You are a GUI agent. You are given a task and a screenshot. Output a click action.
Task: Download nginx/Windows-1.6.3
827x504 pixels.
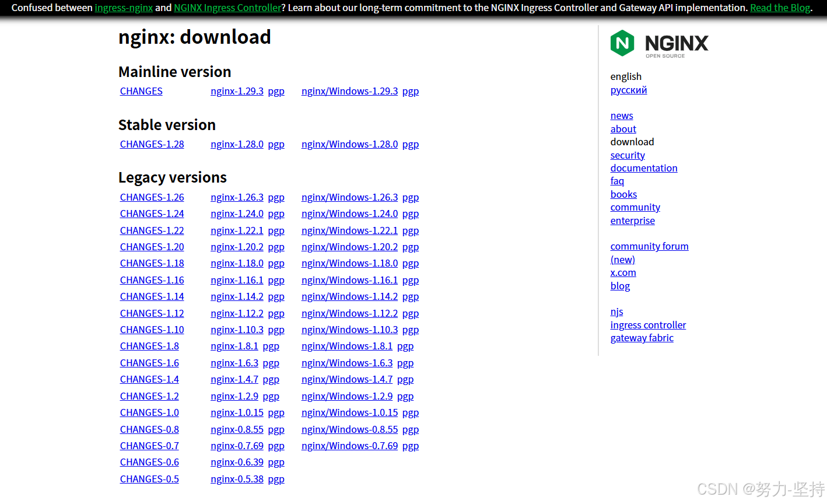pos(347,363)
